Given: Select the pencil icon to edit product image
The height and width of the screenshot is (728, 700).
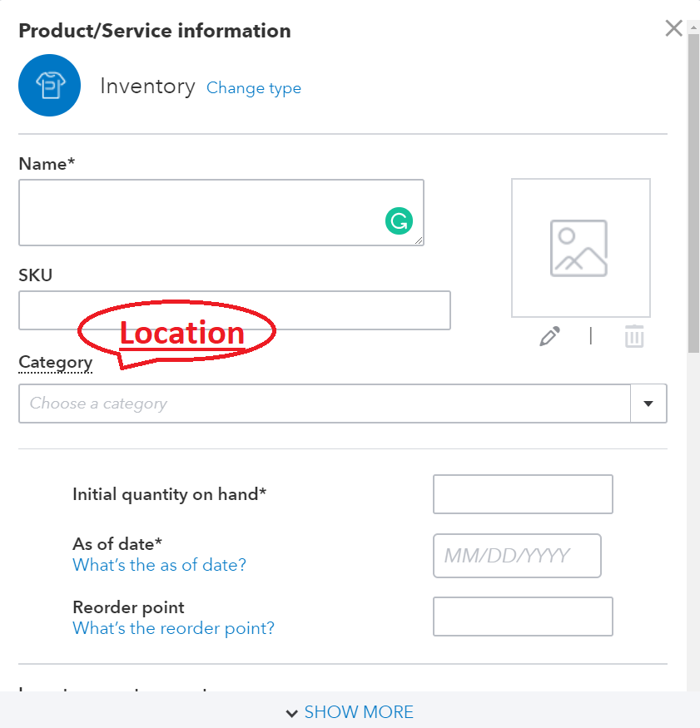Looking at the screenshot, I should point(549,336).
